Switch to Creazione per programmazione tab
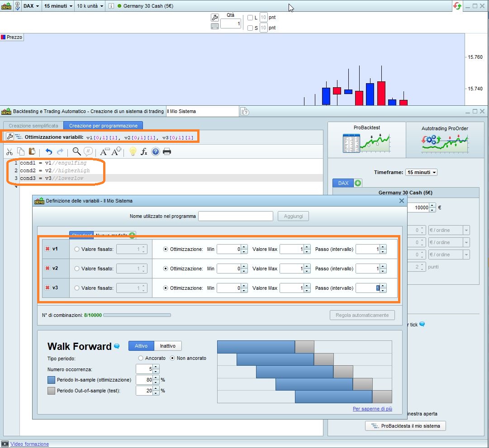Image resolution: width=489 pixels, height=448 pixels. click(x=103, y=126)
